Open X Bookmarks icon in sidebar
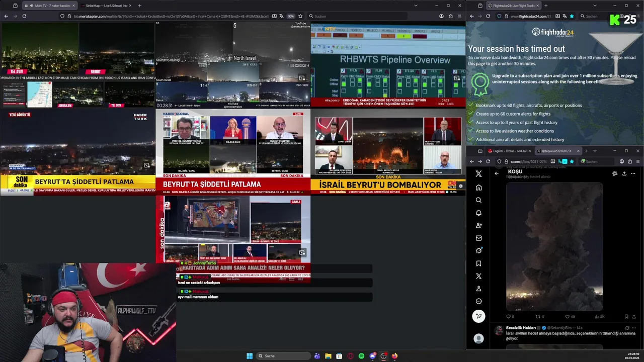This screenshot has height=362, width=644. point(478,263)
